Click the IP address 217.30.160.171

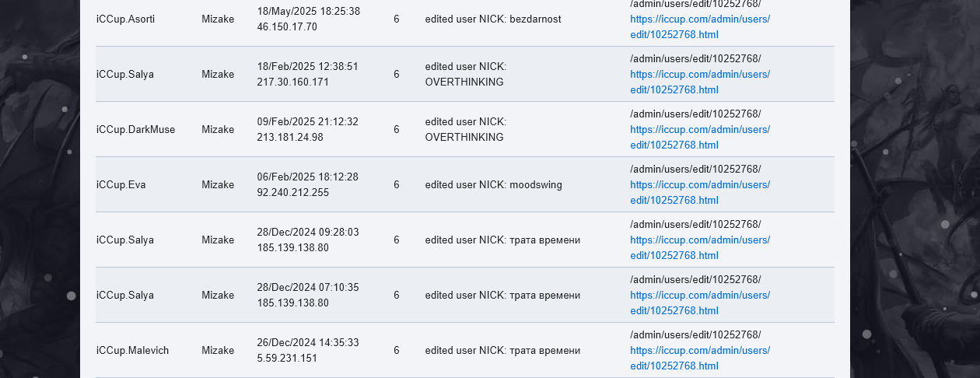click(x=292, y=82)
